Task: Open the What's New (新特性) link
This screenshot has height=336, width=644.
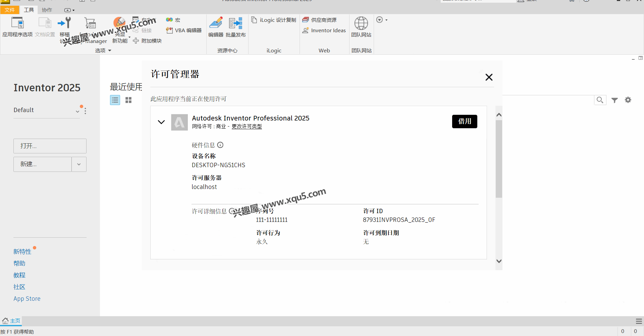Action: tap(22, 252)
